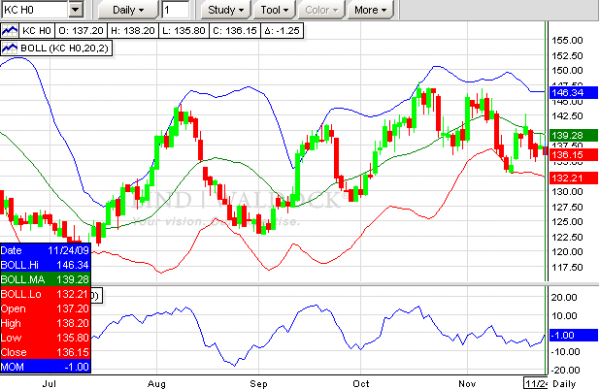This screenshot has width=600, height=389.
Task: Open the More menu button
Action: (x=370, y=10)
